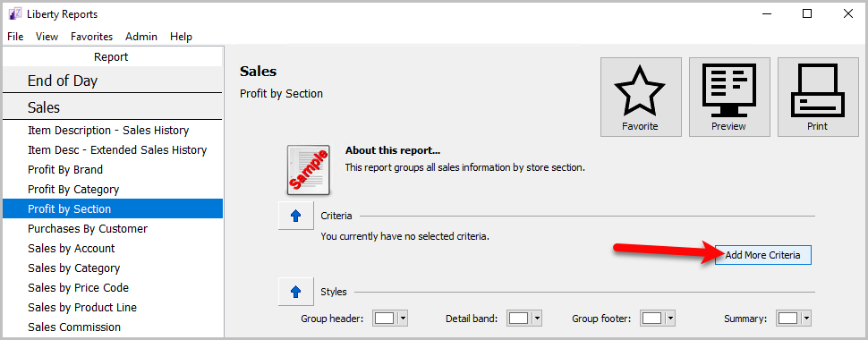Click the Favorite star icon button
The width and height of the screenshot is (868, 340).
click(x=641, y=97)
